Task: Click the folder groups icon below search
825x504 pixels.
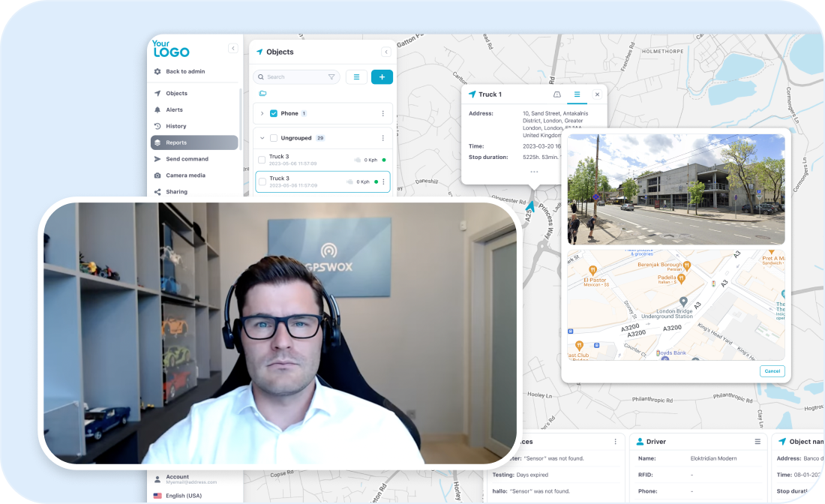Action: (262, 94)
